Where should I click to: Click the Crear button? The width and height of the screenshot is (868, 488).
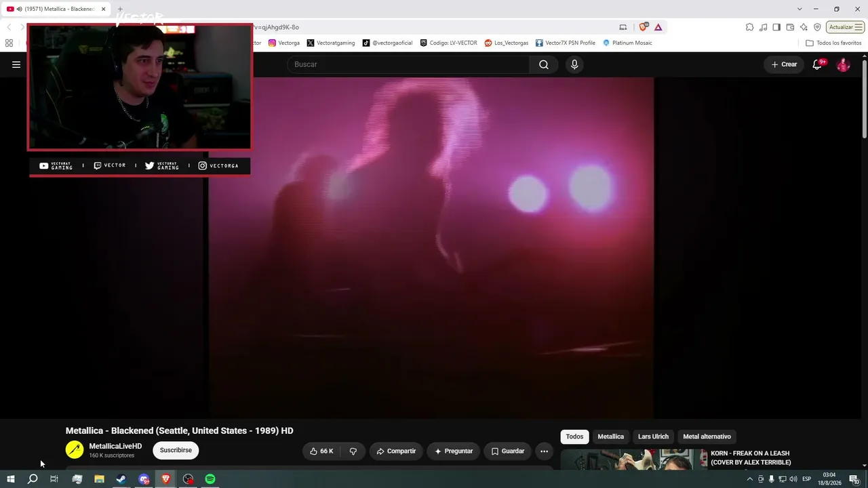784,64
